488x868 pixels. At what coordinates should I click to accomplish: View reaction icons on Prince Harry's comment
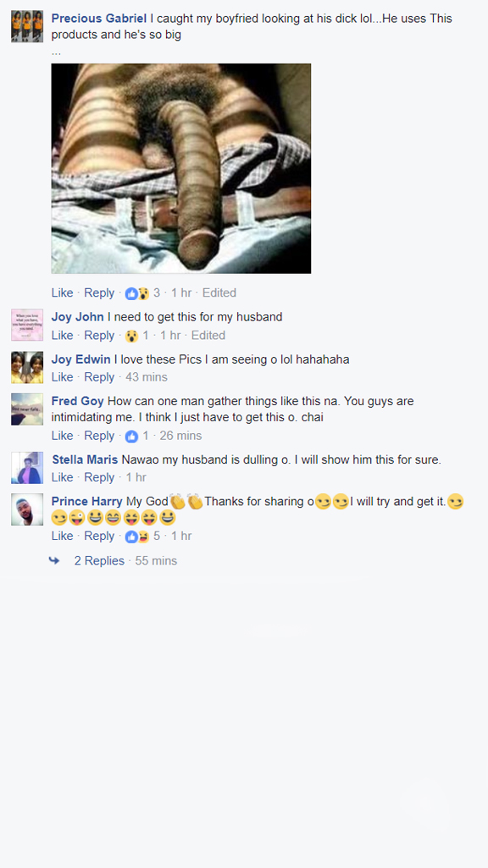click(x=137, y=537)
